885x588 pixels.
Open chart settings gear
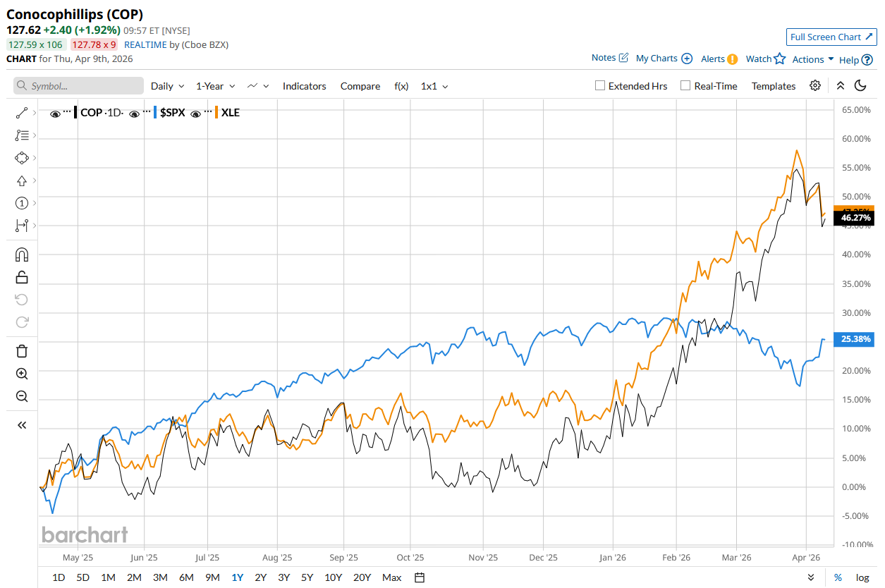815,86
